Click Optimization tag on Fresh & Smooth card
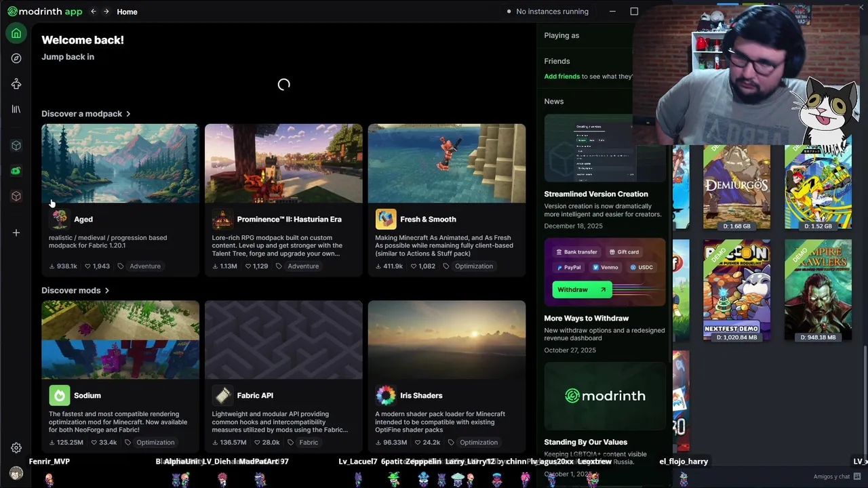868x488 pixels. tap(474, 266)
